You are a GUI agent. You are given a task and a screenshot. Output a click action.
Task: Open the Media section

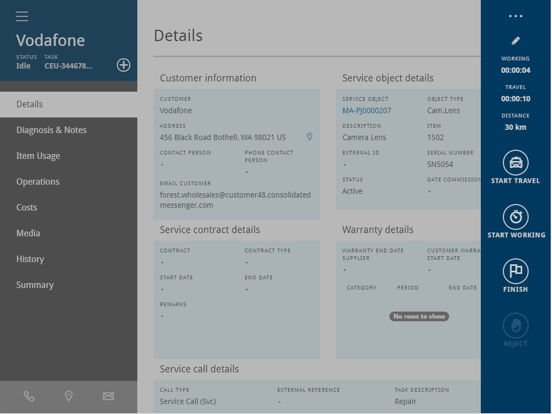(69, 233)
